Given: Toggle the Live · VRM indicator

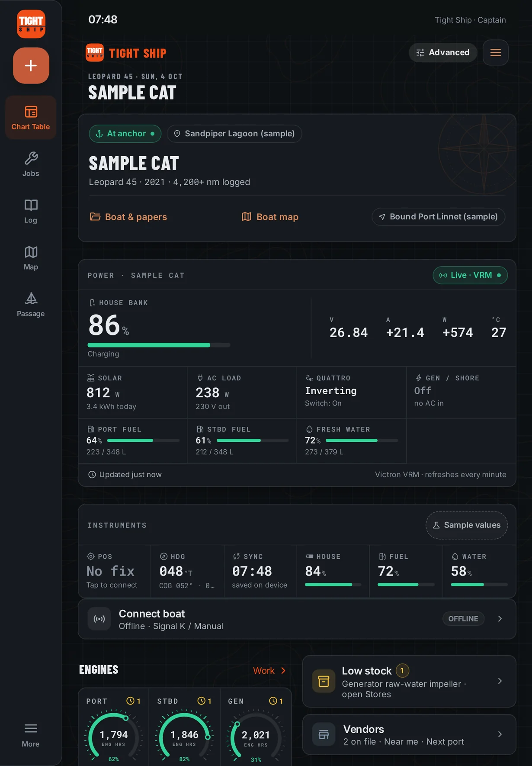Looking at the screenshot, I should click(x=470, y=275).
